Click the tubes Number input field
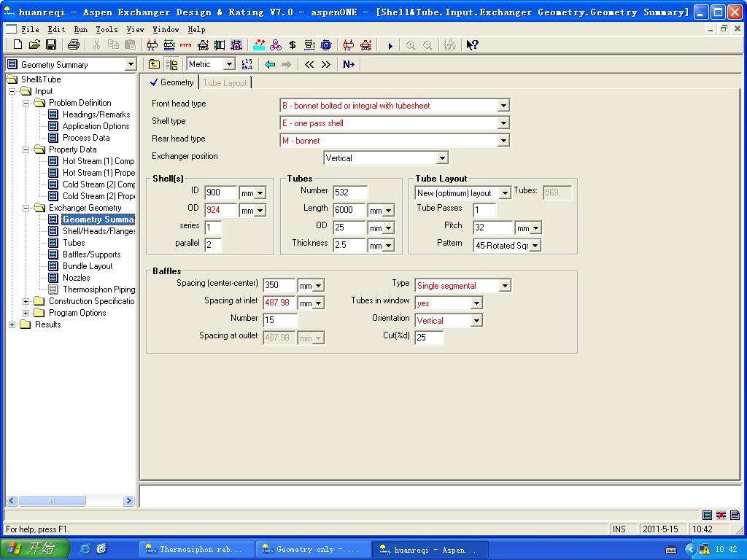This screenshot has height=560, width=747. point(349,192)
